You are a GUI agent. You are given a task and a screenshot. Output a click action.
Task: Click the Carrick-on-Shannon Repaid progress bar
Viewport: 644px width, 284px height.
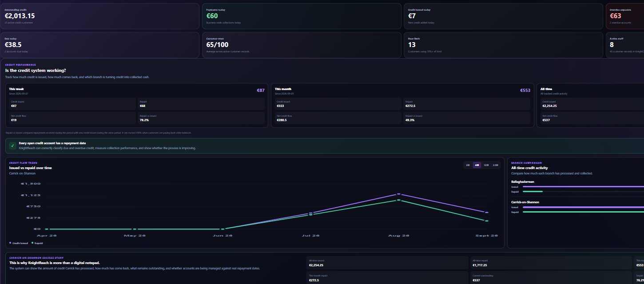click(583, 212)
